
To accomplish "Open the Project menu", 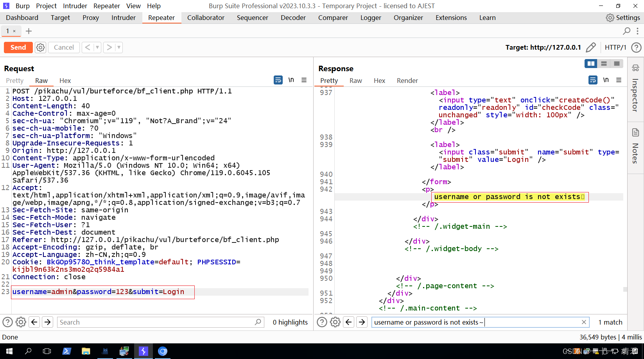I will [46, 6].
